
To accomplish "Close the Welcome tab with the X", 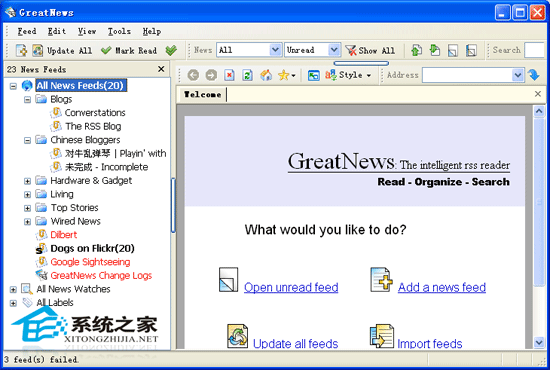I will coord(538,94).
